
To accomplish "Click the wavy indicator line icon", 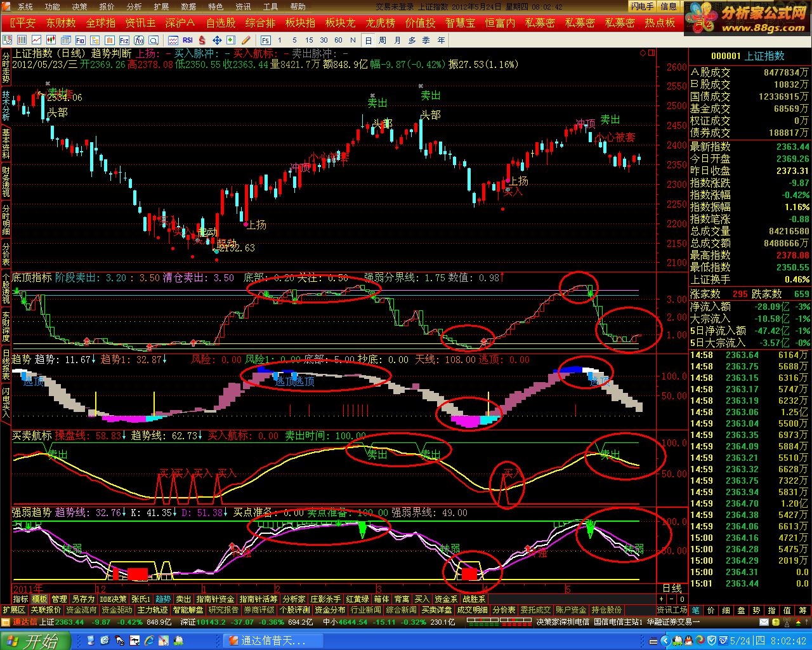I will 173,40.
